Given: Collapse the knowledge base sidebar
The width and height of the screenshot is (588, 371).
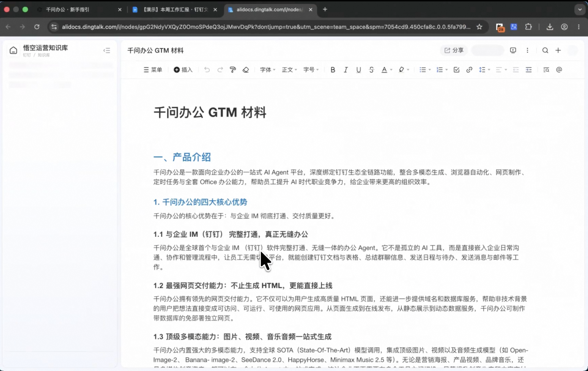Looking at the screenshot, I should click(x=107, y=50).
